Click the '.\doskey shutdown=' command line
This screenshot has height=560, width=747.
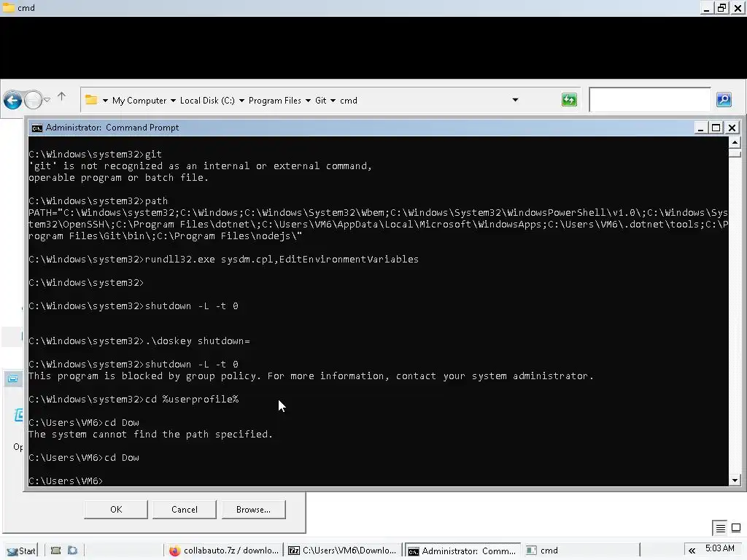coord(139,341)
